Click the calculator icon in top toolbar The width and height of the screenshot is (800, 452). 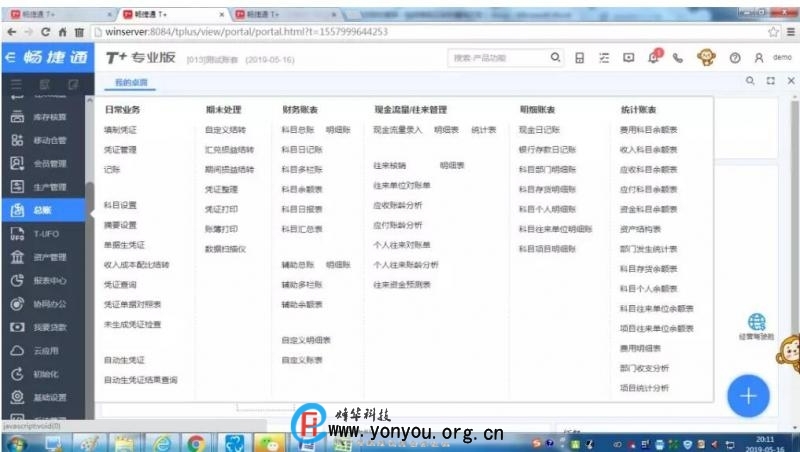coord(580,58)
